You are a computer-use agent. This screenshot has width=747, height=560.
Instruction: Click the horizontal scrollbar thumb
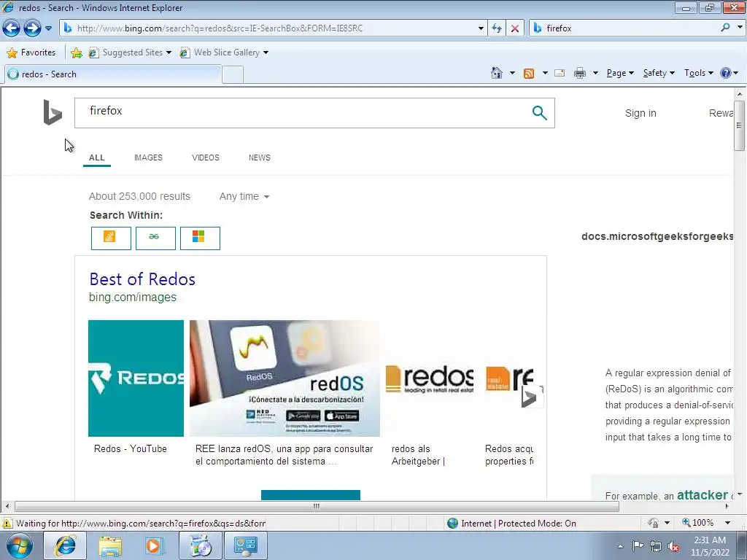317,506
